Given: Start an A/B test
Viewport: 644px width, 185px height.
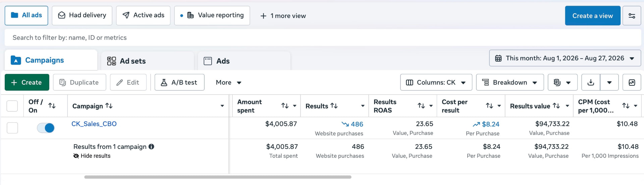Looking at the screenshot, I should (x=179, y=82).
